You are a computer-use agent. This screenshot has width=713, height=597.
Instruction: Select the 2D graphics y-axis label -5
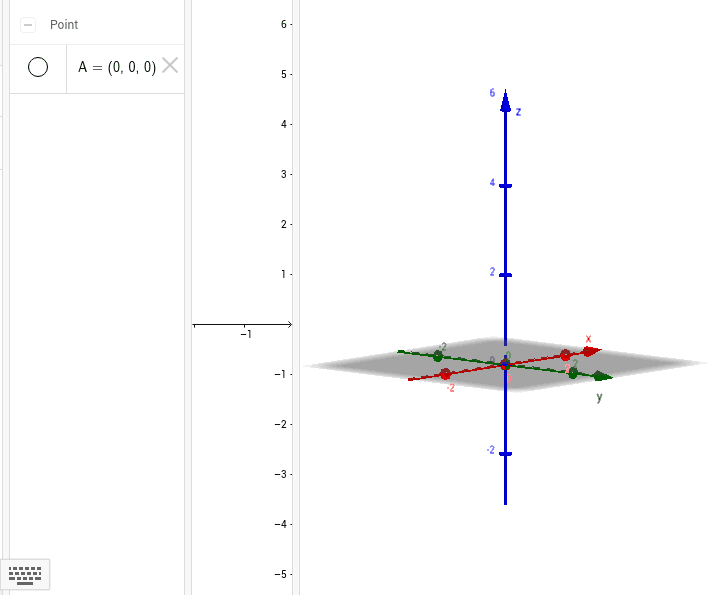click(281, 575)
